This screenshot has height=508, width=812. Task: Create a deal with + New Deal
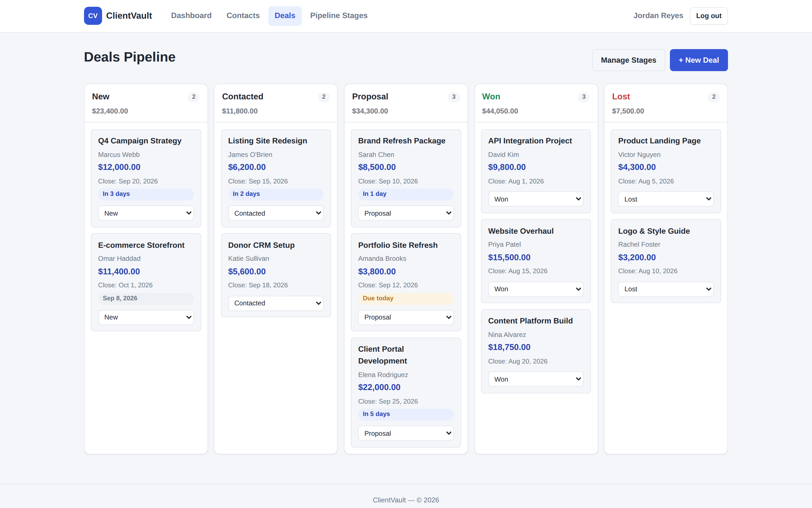coord(699,60)
